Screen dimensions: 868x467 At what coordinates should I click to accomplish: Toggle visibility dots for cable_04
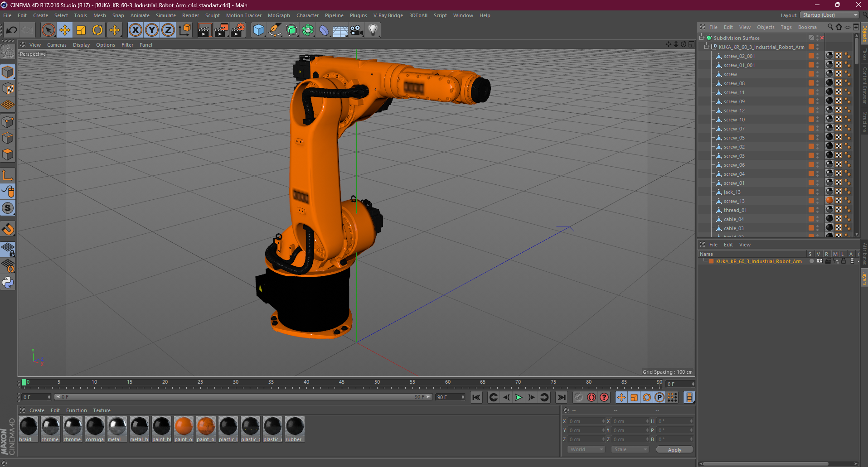[818, 219]
